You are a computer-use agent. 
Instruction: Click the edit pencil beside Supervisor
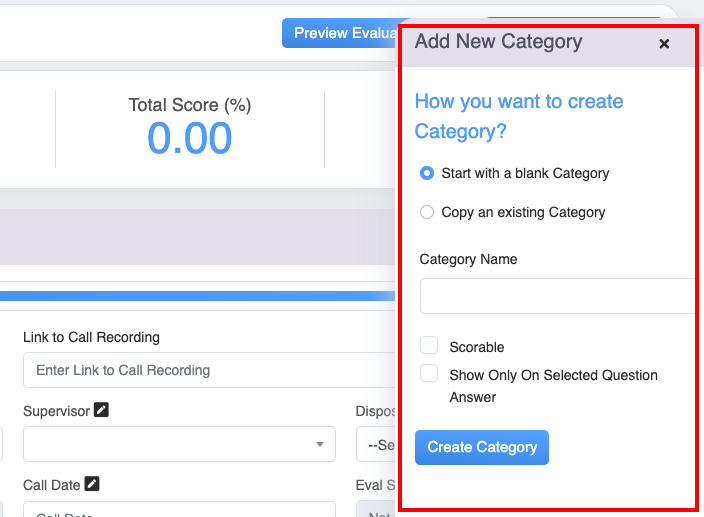101,410
